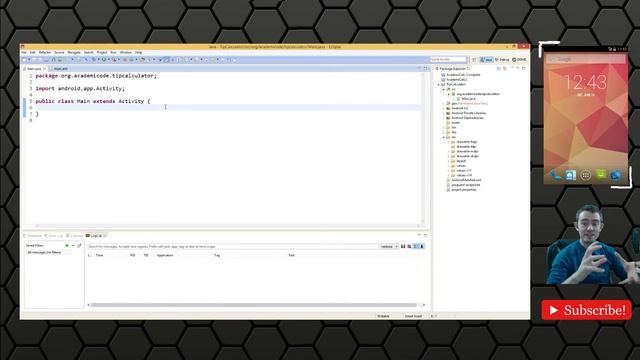Click the LogCat message search field
Image resolution: width=640 pixels, height=360 pixels.
coord(232,247)
